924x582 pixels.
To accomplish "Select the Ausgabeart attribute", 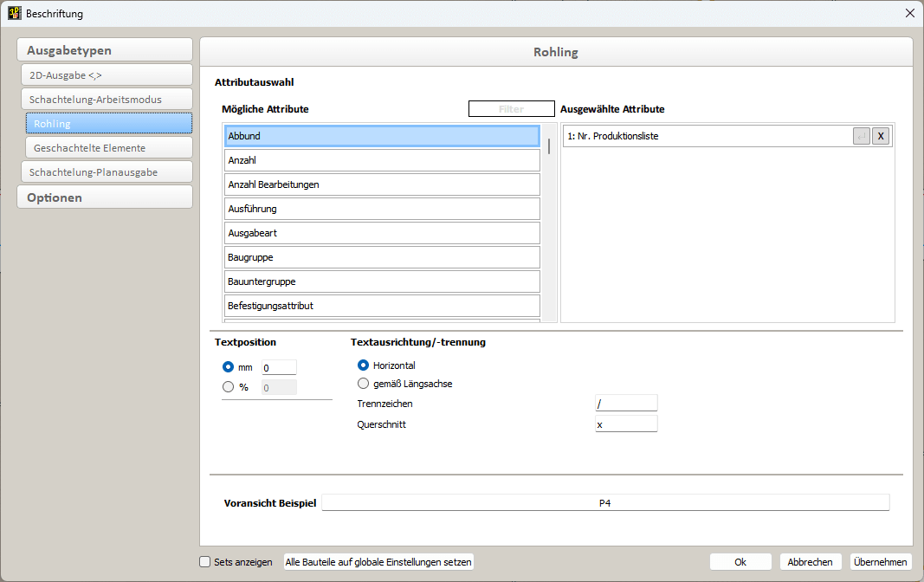I will pyautogui.click(x=382, y=233).
